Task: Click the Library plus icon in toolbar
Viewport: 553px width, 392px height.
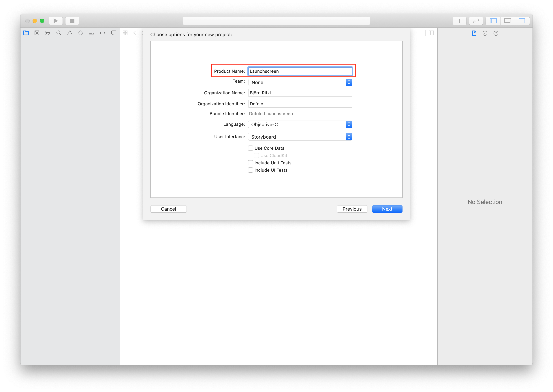Action: tap(460, 20)
